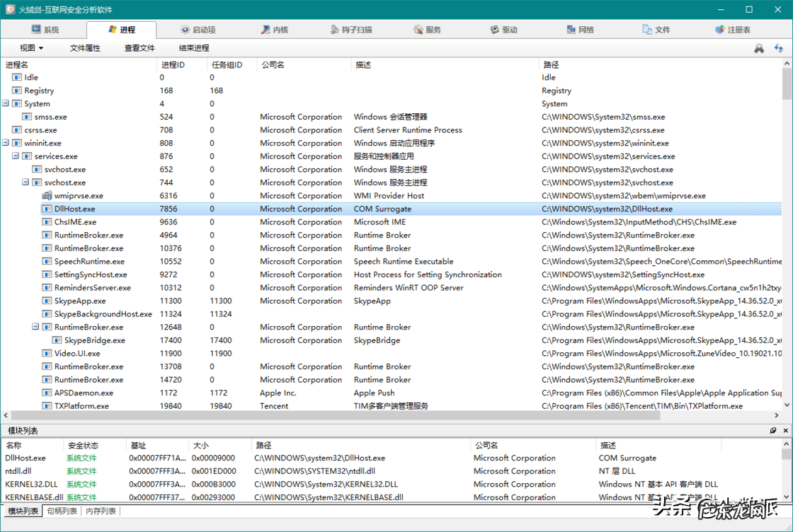The height and width of the screenshot is (532, 793).
Task: Close the 模块列表 panel with its X
Action: (785, 430)
